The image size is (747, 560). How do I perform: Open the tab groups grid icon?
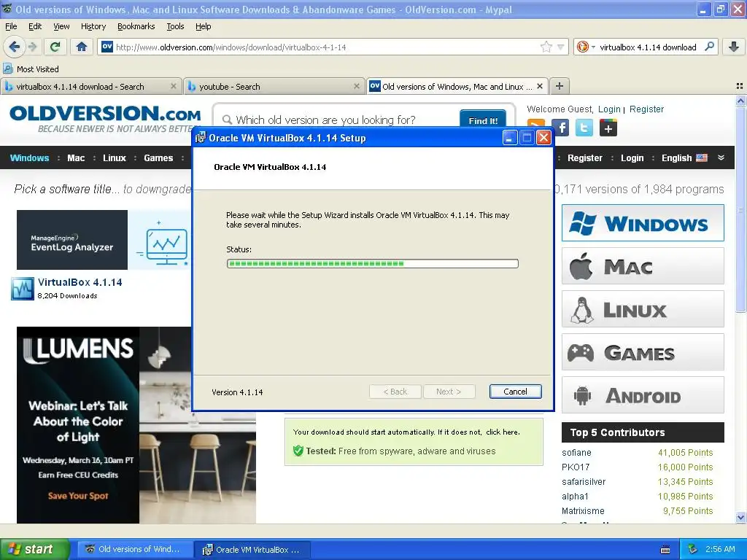pyautogui.click(x=740, y=86)
